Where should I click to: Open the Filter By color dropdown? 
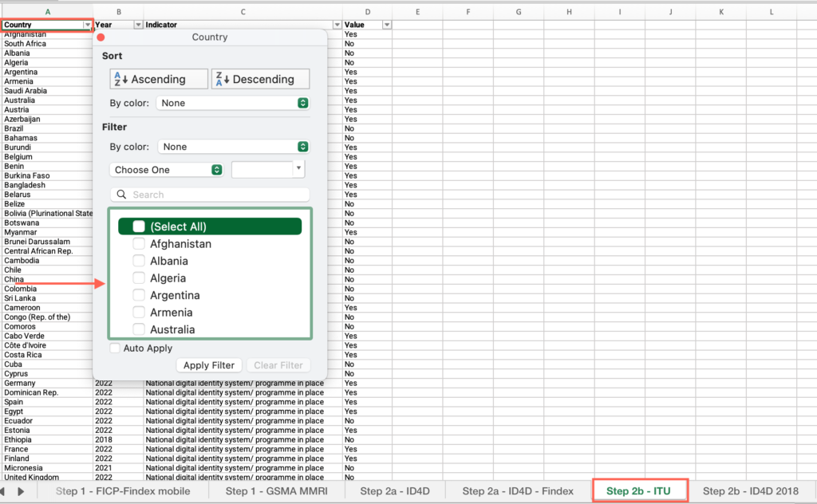[x=234, y=147]
